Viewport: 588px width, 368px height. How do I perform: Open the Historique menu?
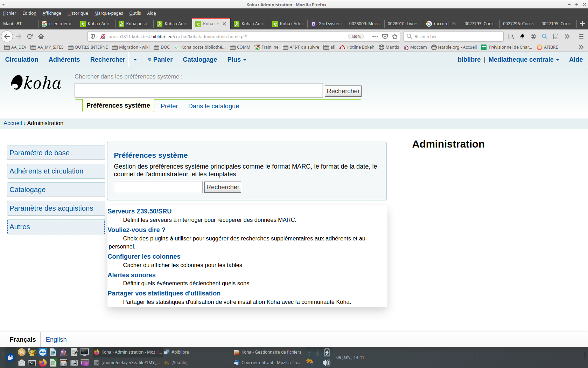78,13
